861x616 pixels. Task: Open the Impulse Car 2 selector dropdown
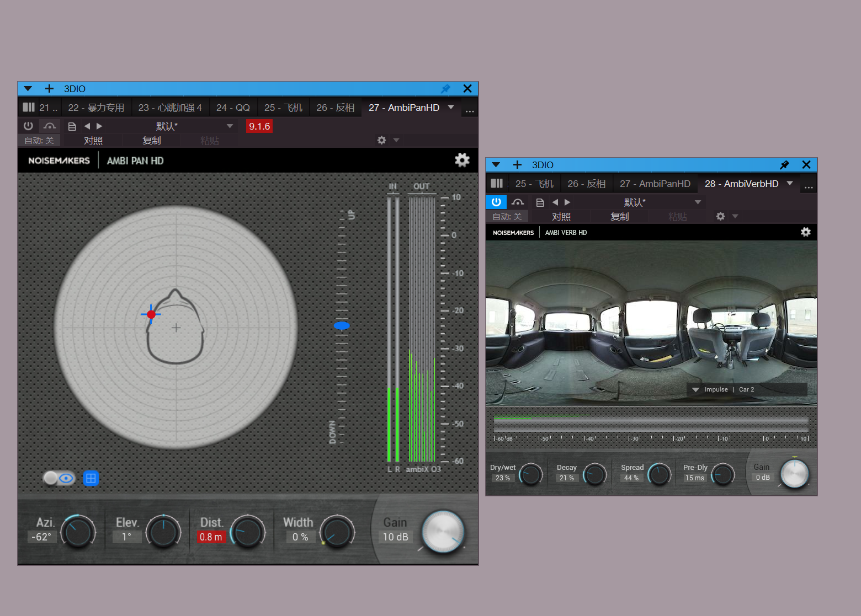747,389
